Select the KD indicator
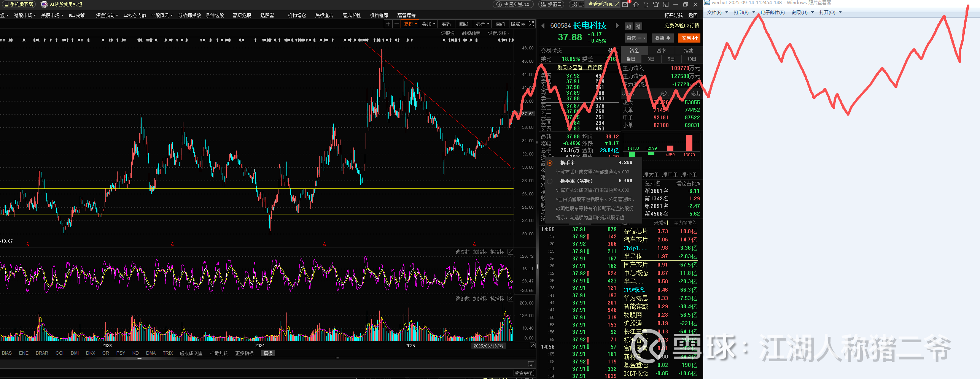Screen dimensions: 980x379 135,353
